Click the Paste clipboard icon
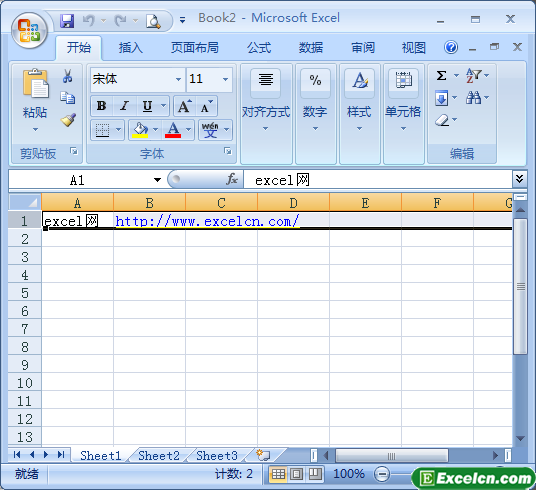The image size is (536, 490). [x=35, y=83]
